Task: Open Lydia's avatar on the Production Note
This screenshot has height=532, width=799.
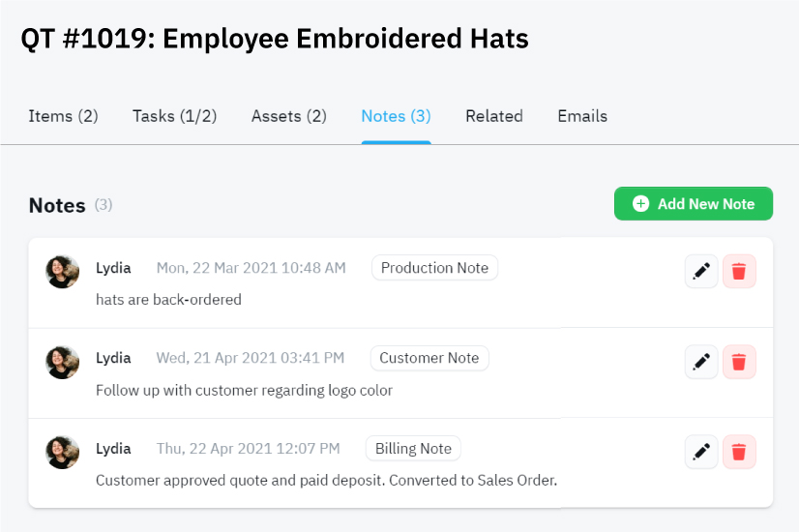Action: tap(62, 272)
